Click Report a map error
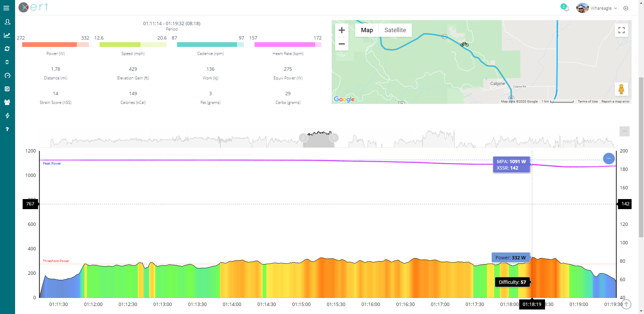This screenshot has width=644, height=314. coord(615,101)
